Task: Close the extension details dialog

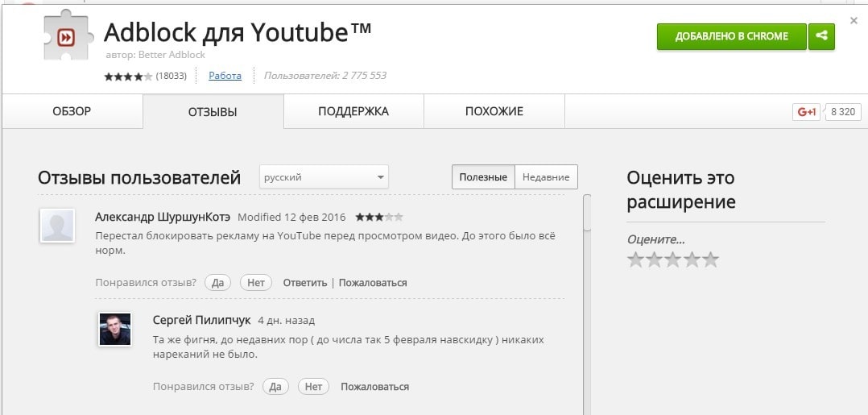Action: coord(854,20)
